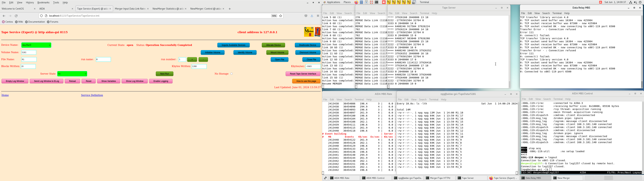
Task: Open the Server State dropdown showing Go
Action: point(72,74)
